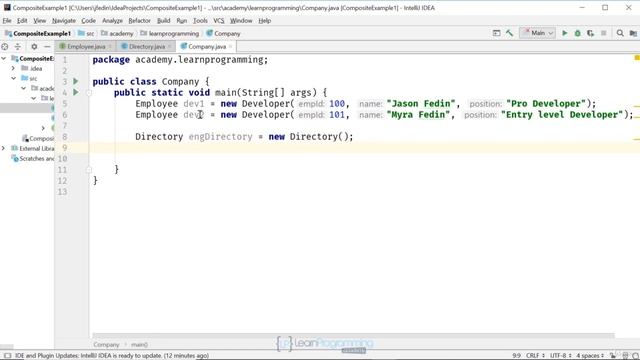Collapse main method fold marker on line 4
This screenshot has width=640, height=360.
pos(89,93)
